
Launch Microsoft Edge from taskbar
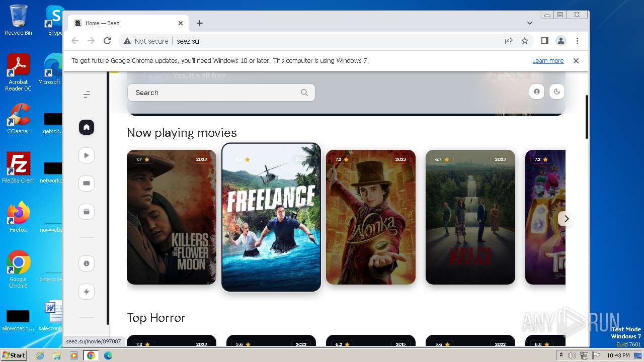pos(108,355)
